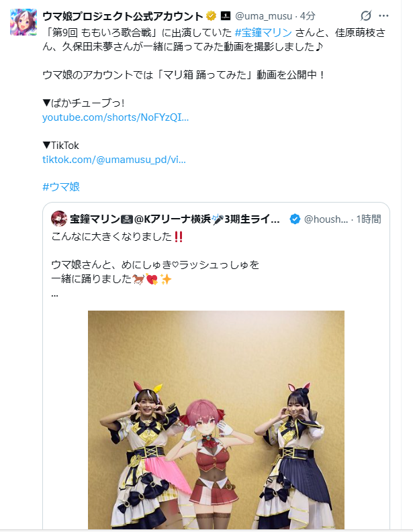
Task: Open the #ウマ娘 hashtag
Action: coord(61,187)
